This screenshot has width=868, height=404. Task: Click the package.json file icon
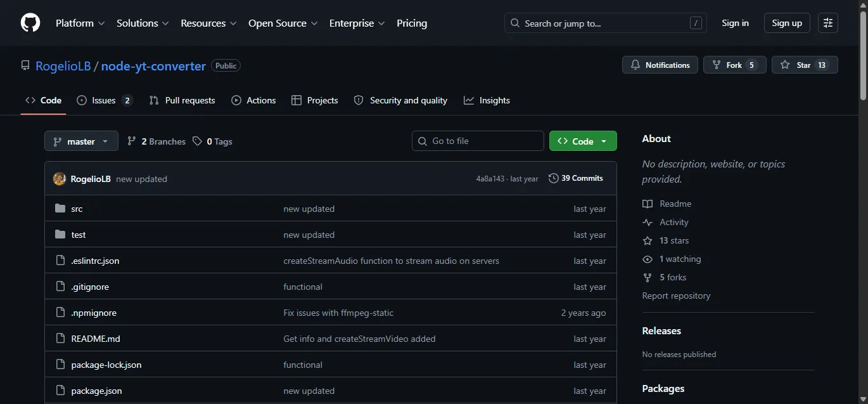tap(60, 391)
